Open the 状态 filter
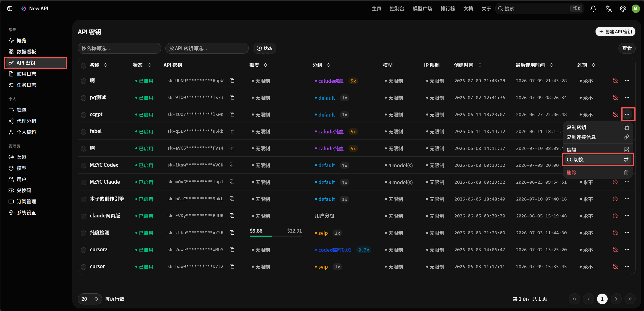 point(264,48)
